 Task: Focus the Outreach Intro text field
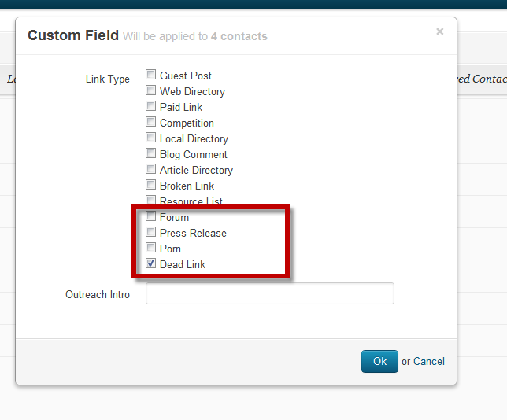(x=270, y=293)
